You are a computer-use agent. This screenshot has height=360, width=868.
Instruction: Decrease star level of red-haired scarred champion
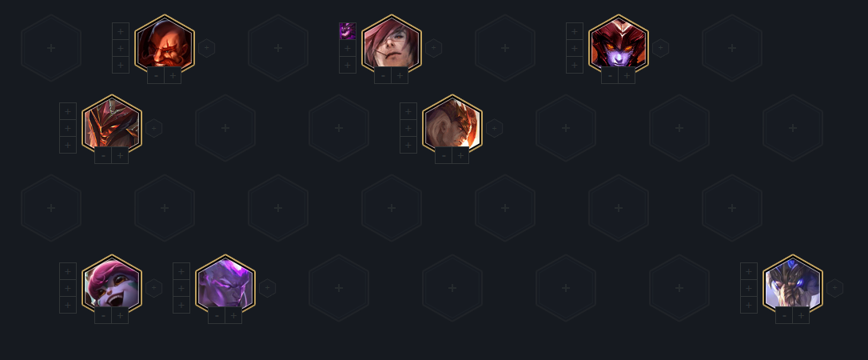pyautogui.click(x=383, y=76)
